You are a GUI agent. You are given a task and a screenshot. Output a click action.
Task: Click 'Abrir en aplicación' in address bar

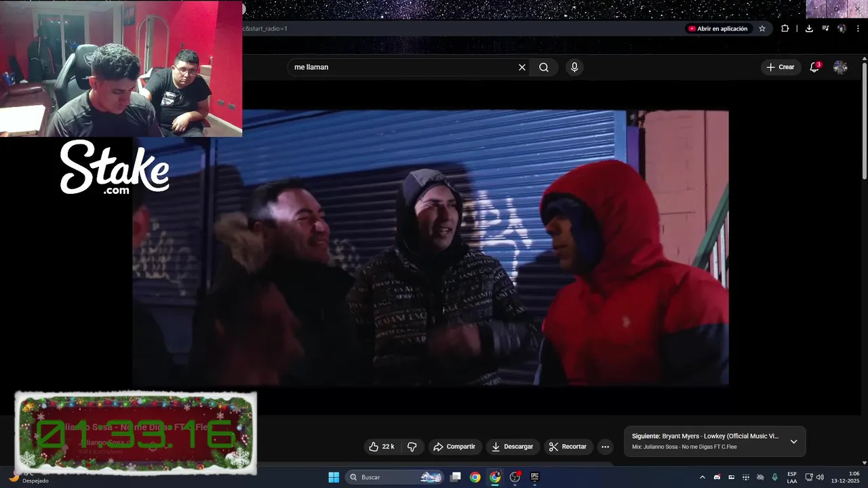coord(717,28)
